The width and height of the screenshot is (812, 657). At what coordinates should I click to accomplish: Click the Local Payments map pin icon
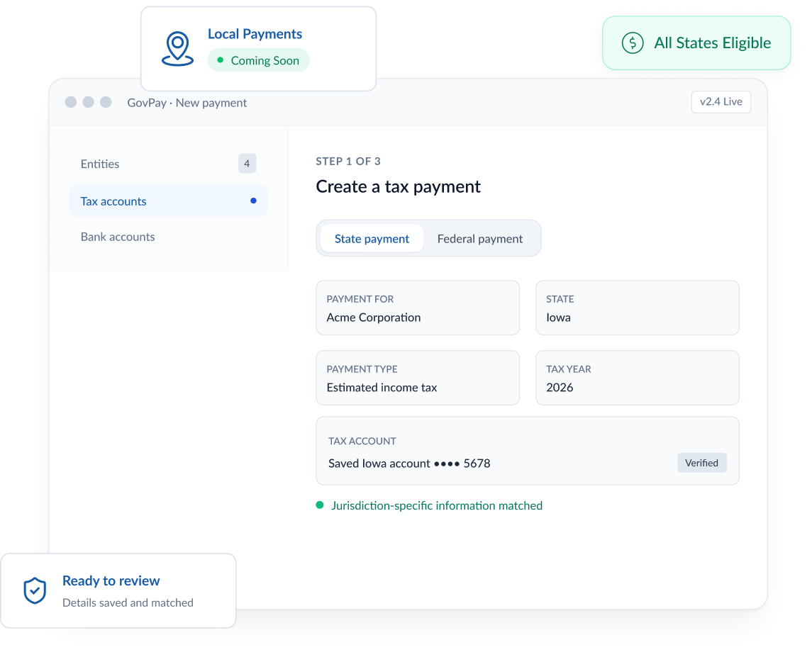pyautogui.click(x=177, y=49)
